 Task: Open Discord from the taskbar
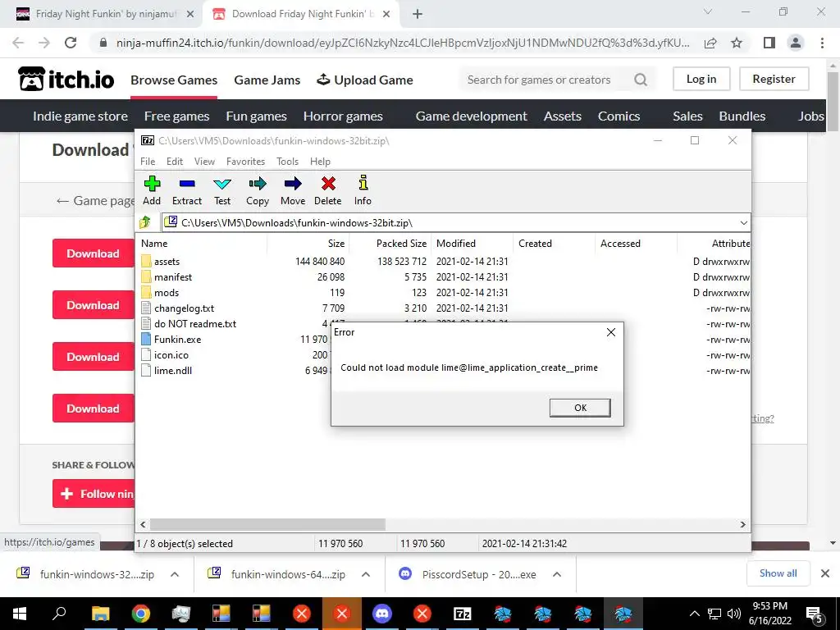[382, 614]
